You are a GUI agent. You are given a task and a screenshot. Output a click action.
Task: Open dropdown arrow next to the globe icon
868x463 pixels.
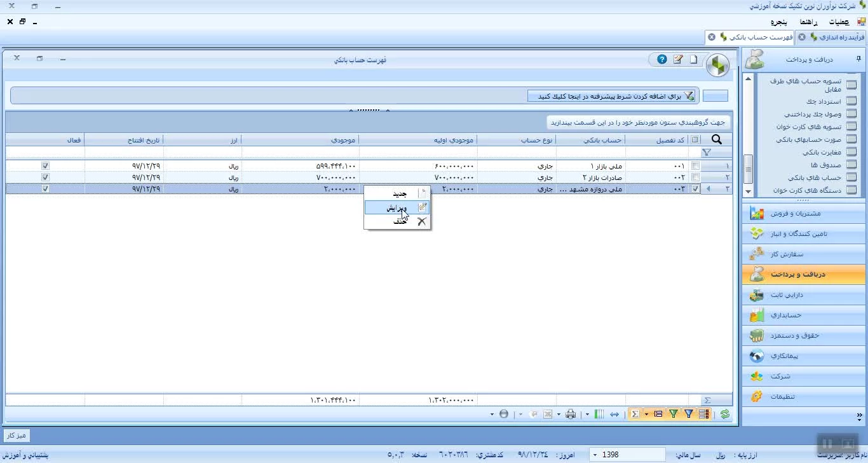(492, 414)
